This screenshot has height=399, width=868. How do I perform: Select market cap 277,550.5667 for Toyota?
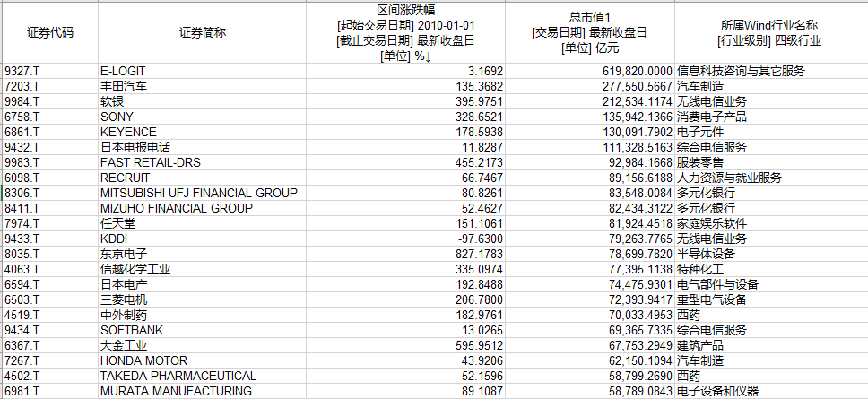(x=589, y=86)
